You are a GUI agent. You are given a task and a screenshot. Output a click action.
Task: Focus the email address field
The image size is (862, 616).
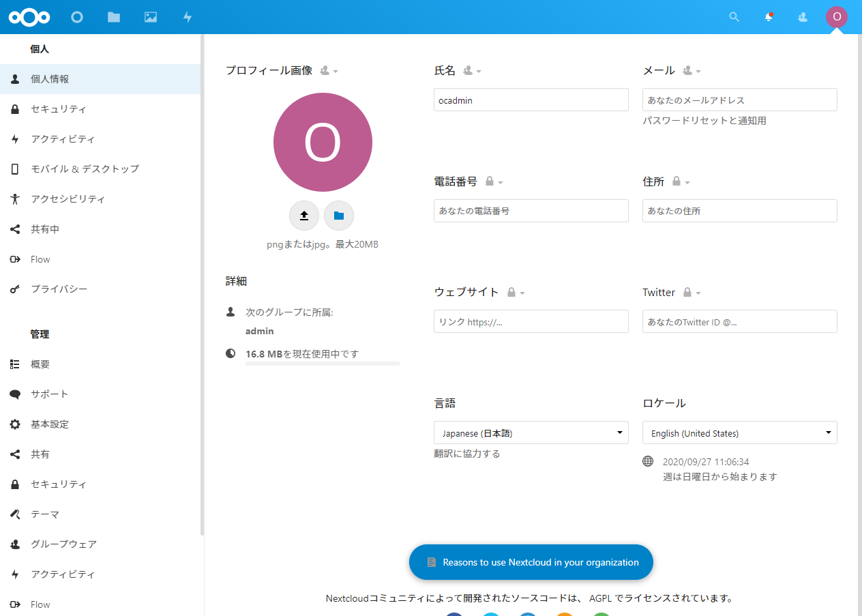point(740,100)
